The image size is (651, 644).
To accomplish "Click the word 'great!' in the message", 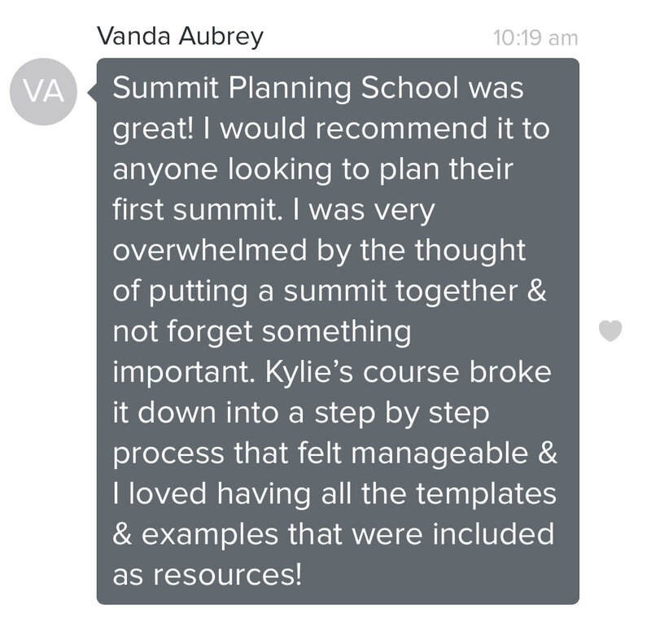I will (153, 129).
